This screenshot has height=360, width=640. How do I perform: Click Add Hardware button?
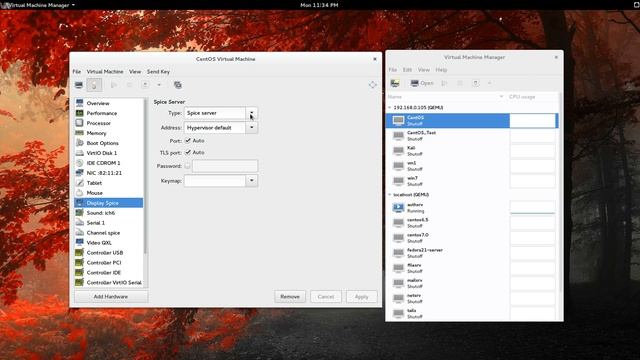111,297
